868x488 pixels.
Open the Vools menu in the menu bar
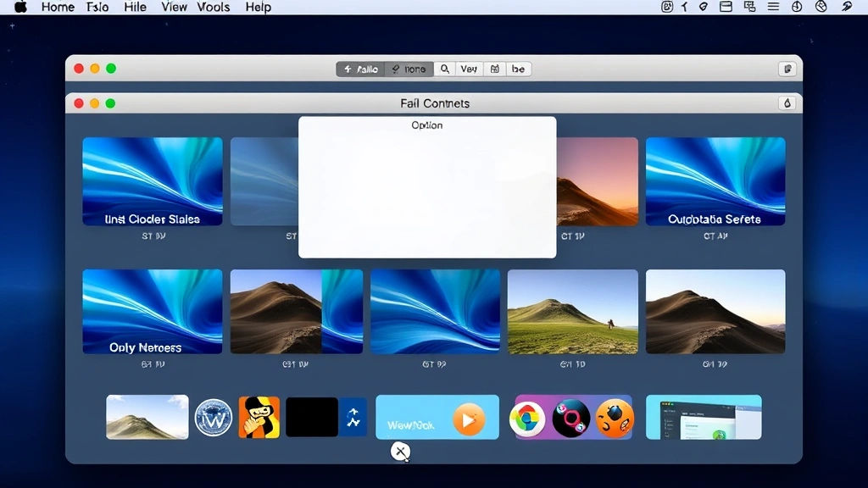[x=213, y=7]
